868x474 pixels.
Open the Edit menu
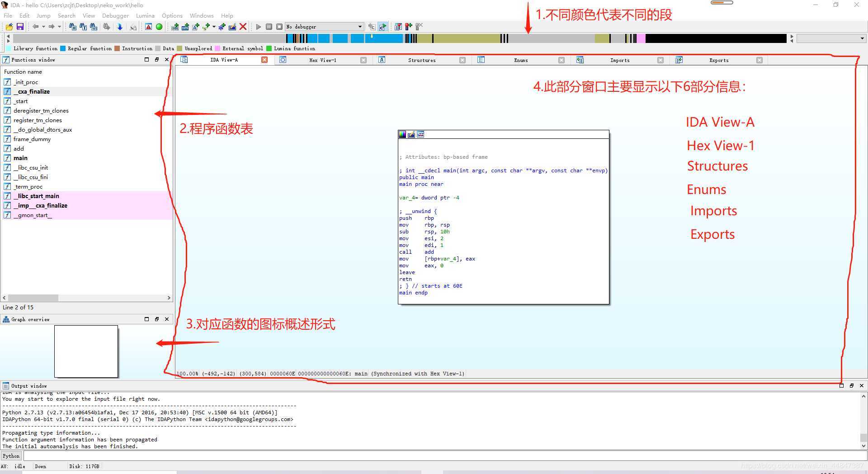[x=24, y=15]
